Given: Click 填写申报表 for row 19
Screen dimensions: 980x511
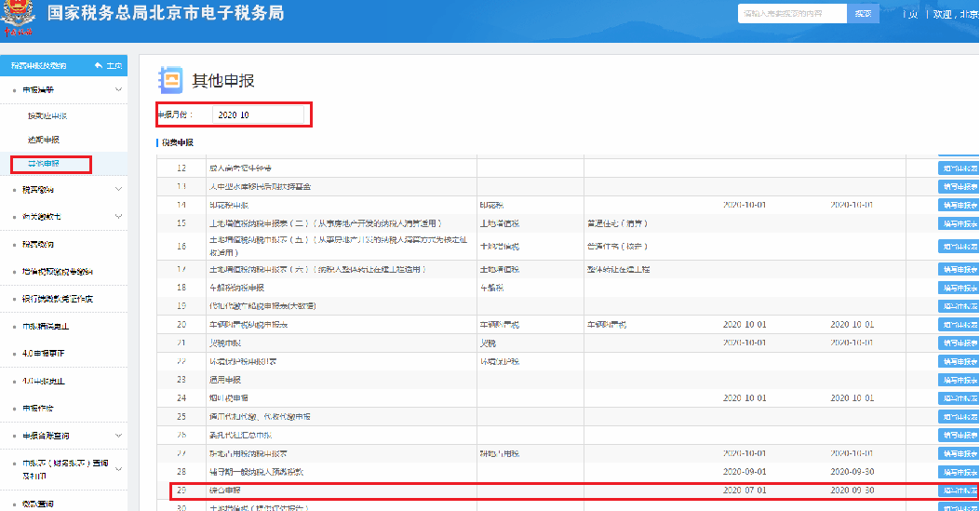Looking at the screenshot, I should [x=960, y=306].
